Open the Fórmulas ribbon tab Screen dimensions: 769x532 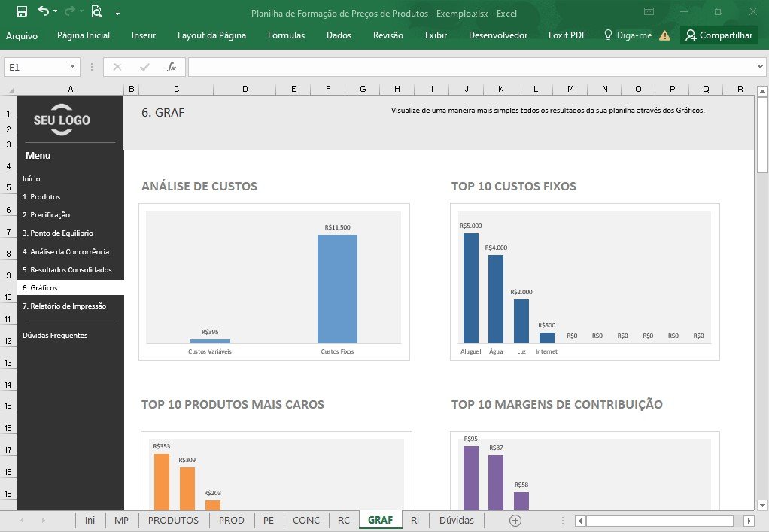point(287,35)
